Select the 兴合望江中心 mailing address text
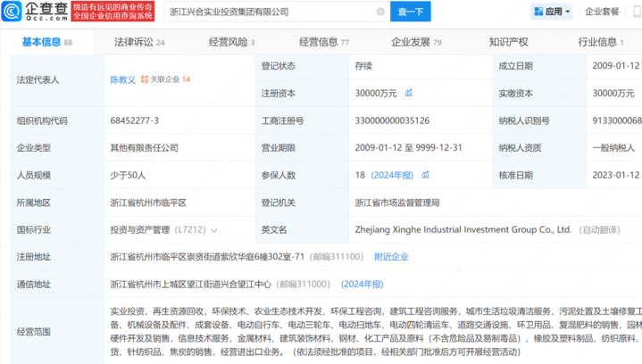Image resolution: width=642 pixels, height=364 pixels. 190,285
